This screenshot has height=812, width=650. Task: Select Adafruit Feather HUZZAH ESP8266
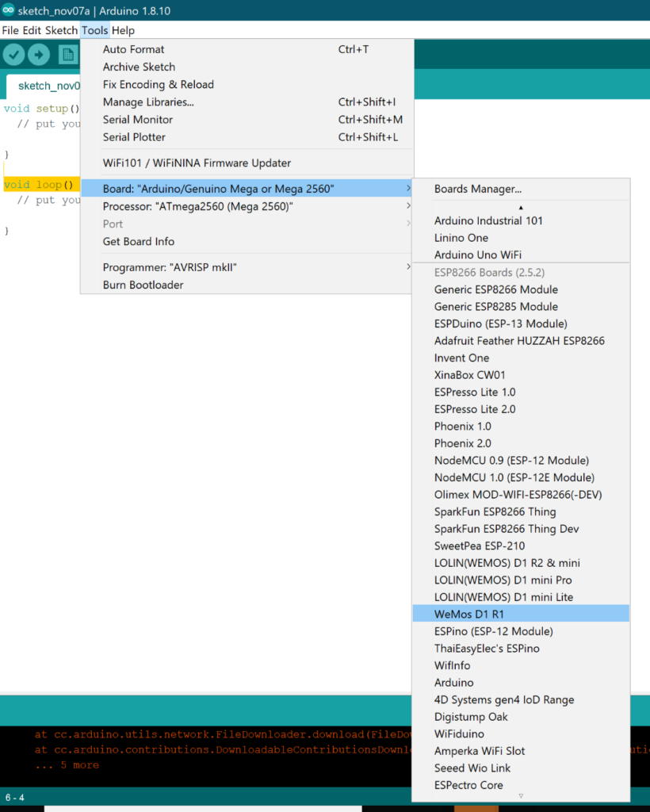pos(521,341)
